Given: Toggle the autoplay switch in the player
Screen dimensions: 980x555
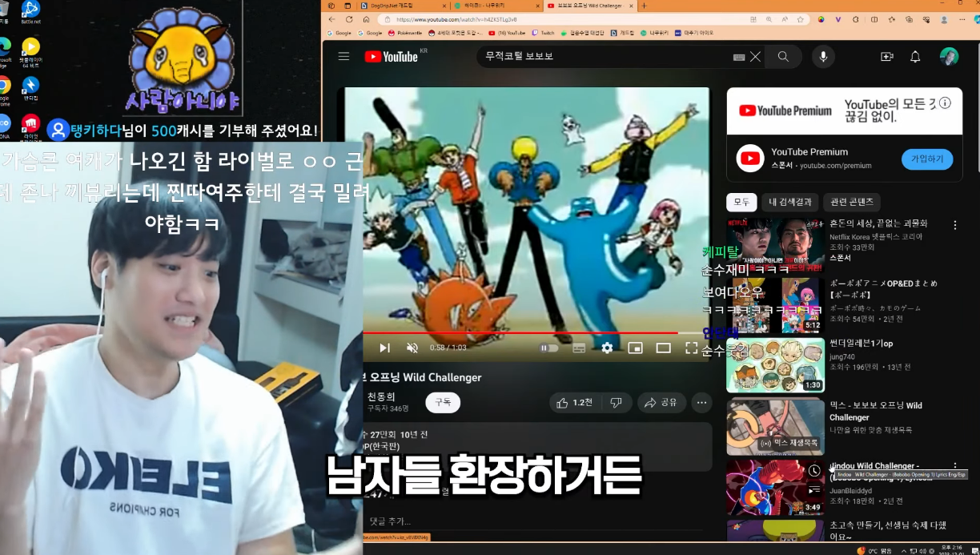Looking at the screenshot, I should 548,348.
